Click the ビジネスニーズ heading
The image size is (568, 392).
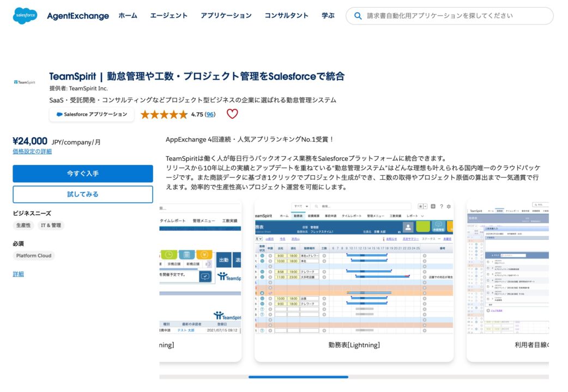(32, 213)
